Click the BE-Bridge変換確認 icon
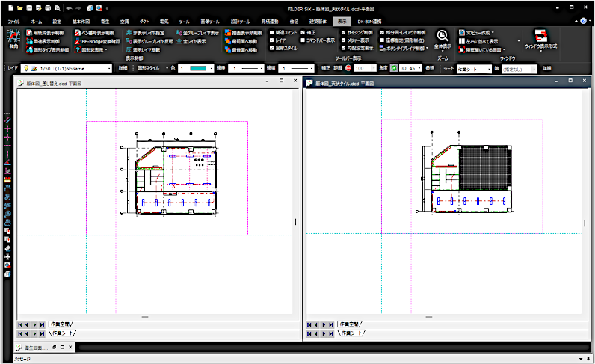Image resolution: width=595 pixels, height=364 pixels. (75, 41)
